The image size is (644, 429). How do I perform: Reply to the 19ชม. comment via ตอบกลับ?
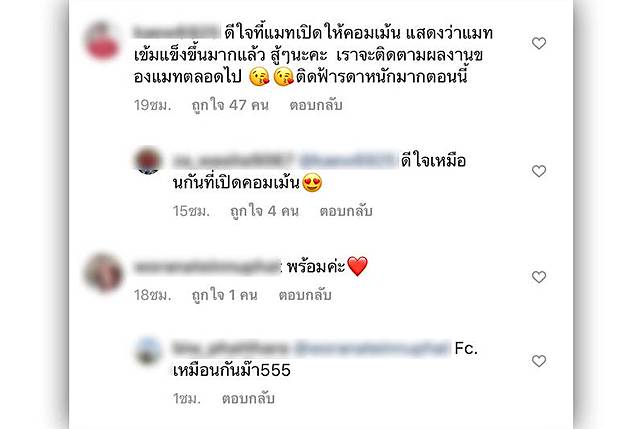315,106
